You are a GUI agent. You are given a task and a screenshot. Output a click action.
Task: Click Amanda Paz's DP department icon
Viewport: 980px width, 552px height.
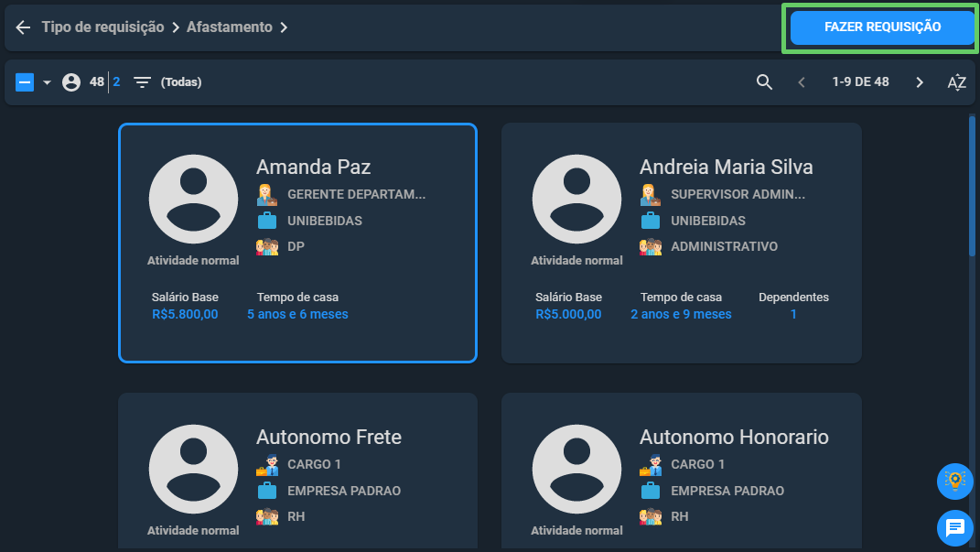pos(267,247)
